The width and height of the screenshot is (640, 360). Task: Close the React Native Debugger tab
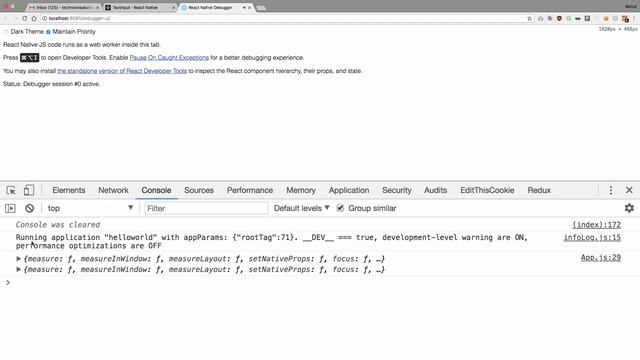click(250, 7)
